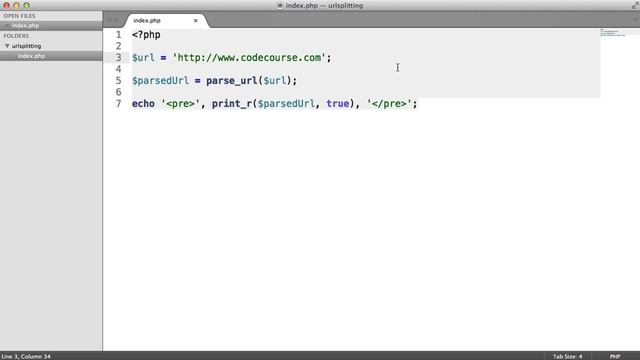
Task: Zoom window with green button
Action: tap(26, 5)
